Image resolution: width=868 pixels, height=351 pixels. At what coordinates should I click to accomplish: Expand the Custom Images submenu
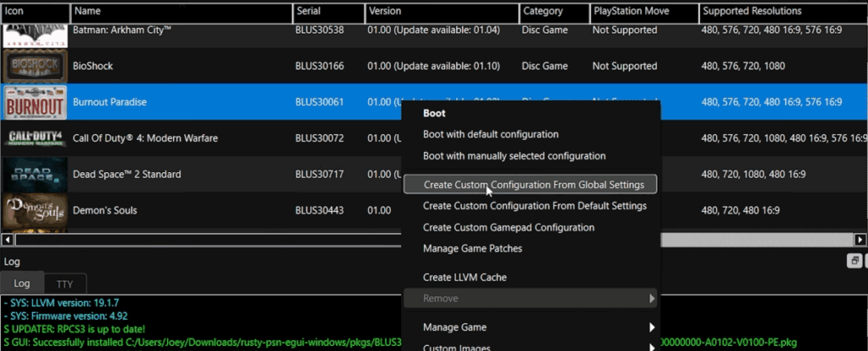530,348
